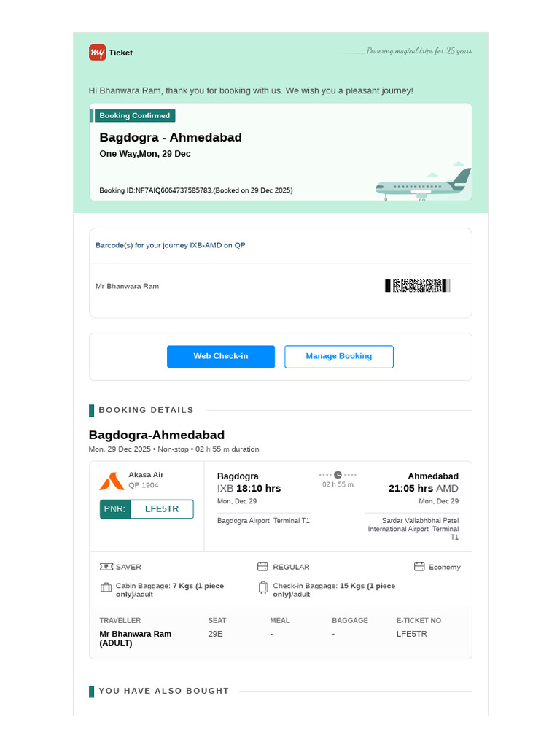Viewport: 560px width, 747px height.
Task: Click the Economy class icon
Action: tap(419, 566)
